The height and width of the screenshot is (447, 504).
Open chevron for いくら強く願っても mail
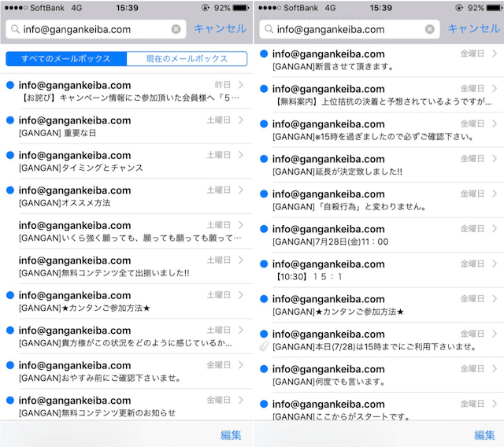241,225
